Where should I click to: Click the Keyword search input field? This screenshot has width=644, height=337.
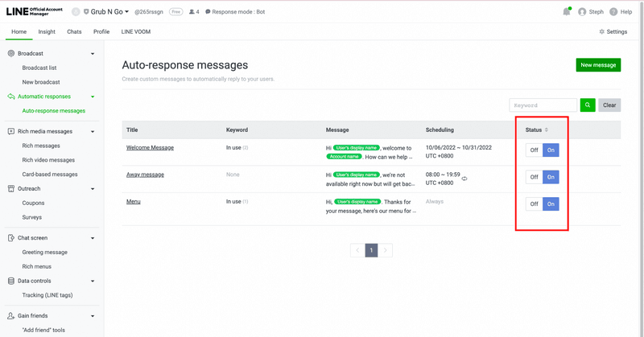543,105
